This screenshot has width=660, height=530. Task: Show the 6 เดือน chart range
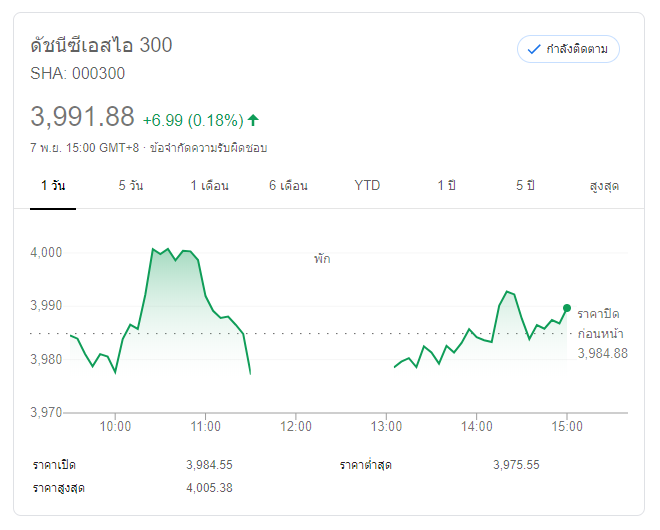click(x=288, y=185)
